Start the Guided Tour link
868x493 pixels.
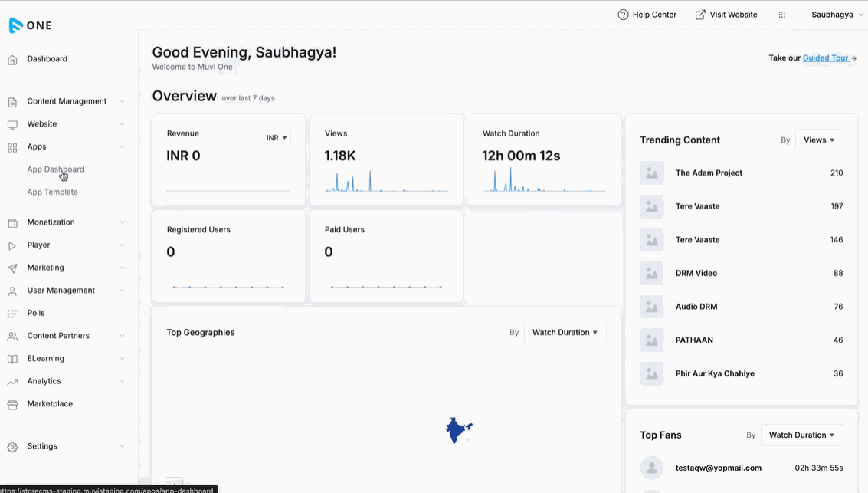(x=825, y=58)
